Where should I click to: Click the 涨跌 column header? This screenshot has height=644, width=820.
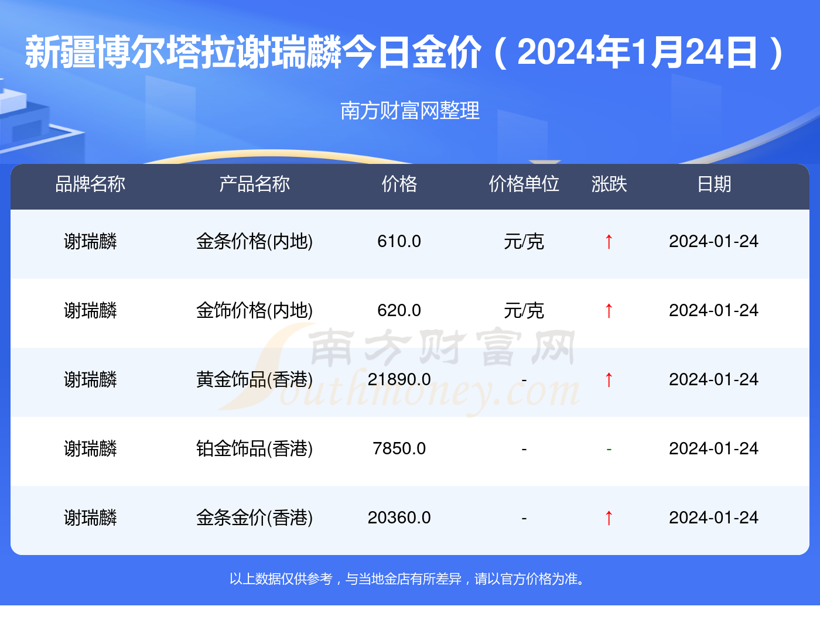[609, 184]
